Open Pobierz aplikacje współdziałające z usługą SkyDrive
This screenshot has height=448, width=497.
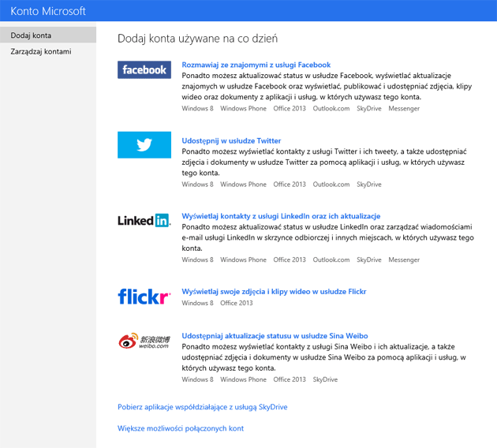[x=203, y=407]
